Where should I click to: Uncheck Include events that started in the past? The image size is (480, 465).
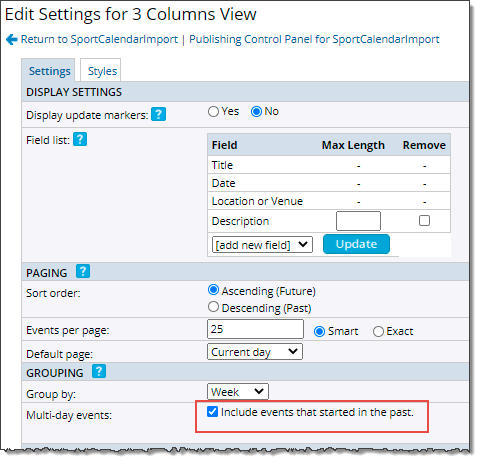[212, 412]
